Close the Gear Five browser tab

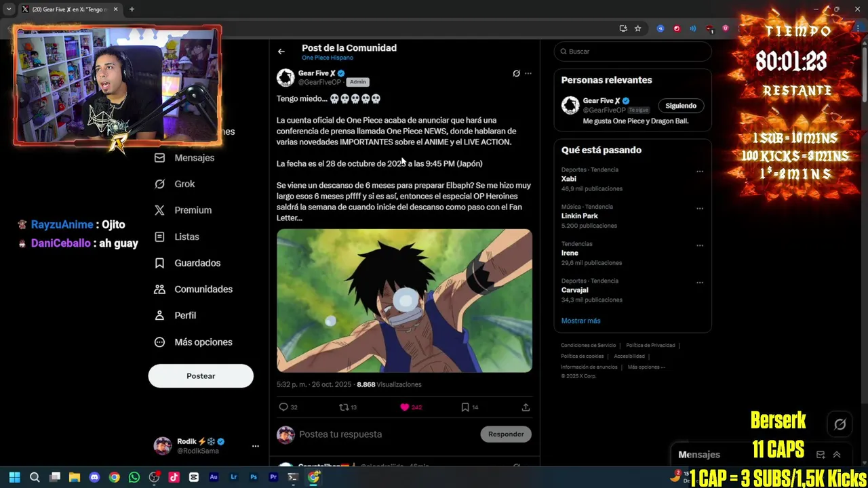tap(115, 9)
